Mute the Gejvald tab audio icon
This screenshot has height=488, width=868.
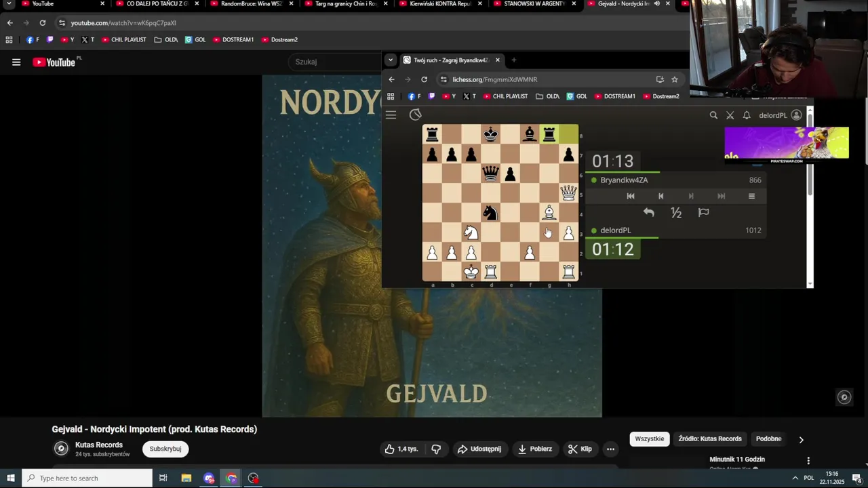point(656,4)
